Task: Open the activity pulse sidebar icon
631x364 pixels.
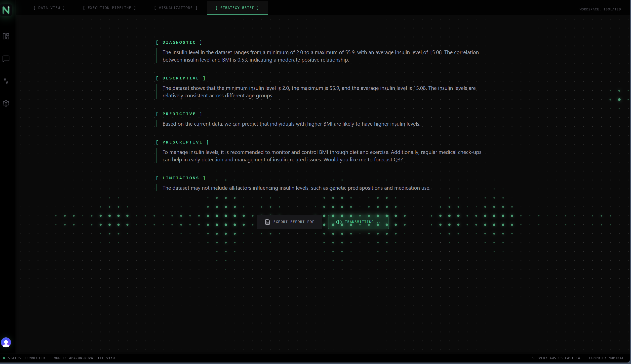Action: tap(6, 81)
